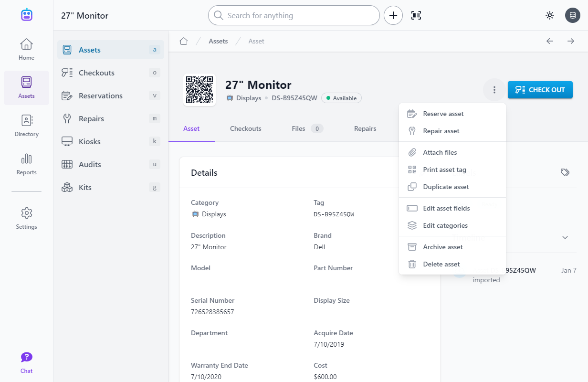The height and width of the screenshot is (382, 588).
Task: Click the plus button to add new item
Action: point(393,15)
